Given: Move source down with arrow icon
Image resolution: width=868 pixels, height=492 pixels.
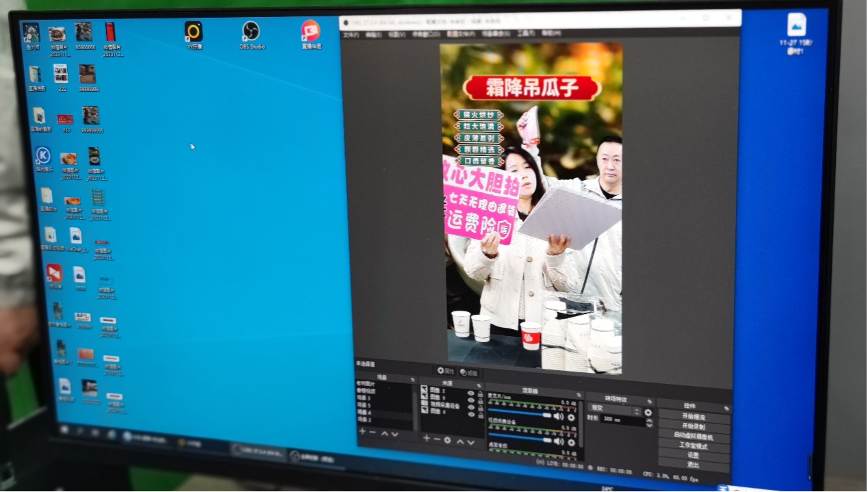Looking at the screenshot, I should tap(471, 442).
